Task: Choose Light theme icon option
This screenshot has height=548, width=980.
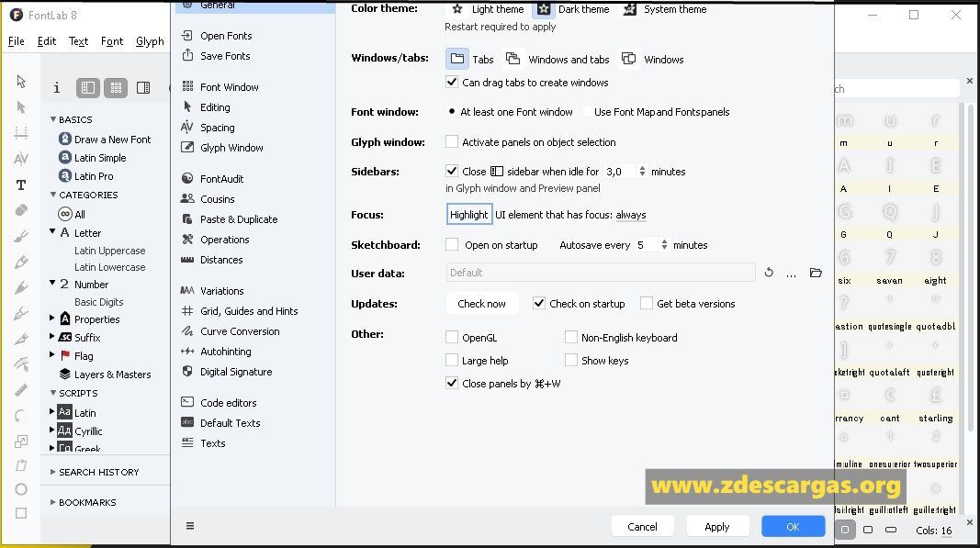Action: pos(457,9)
